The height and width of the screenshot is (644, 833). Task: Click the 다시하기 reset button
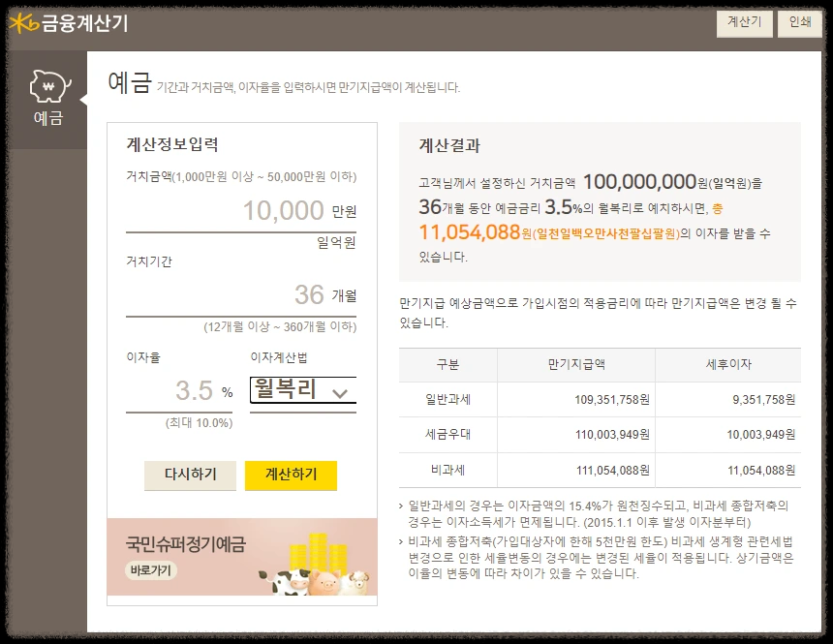[x=190, y=475]
